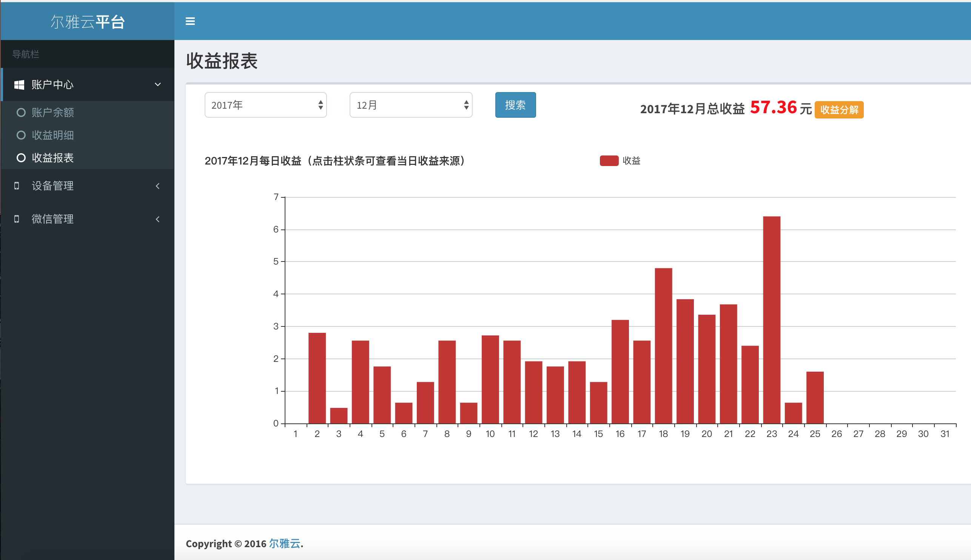Open the 尔雅云 footer link
The image size is (971, 560).
tap(284, 543)
